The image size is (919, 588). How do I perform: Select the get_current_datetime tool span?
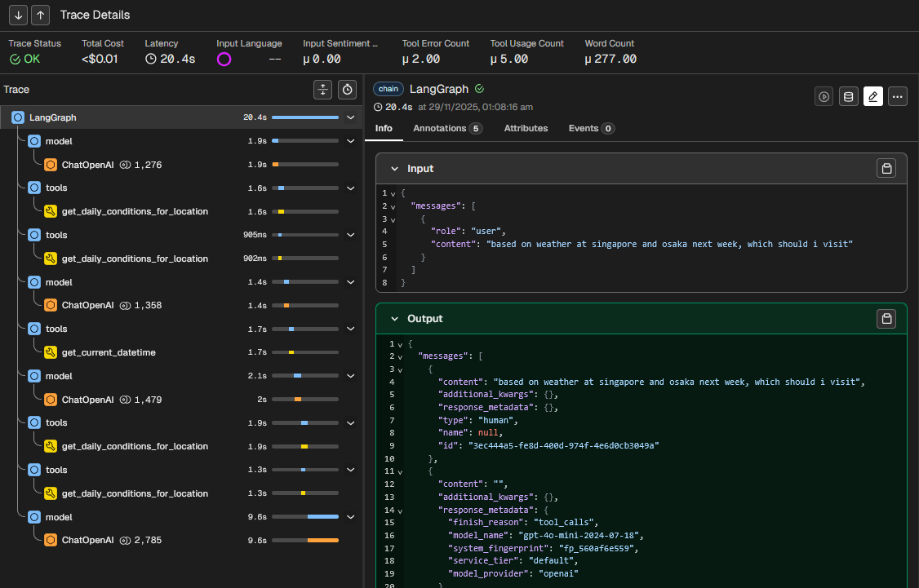(x=109, y=352)
